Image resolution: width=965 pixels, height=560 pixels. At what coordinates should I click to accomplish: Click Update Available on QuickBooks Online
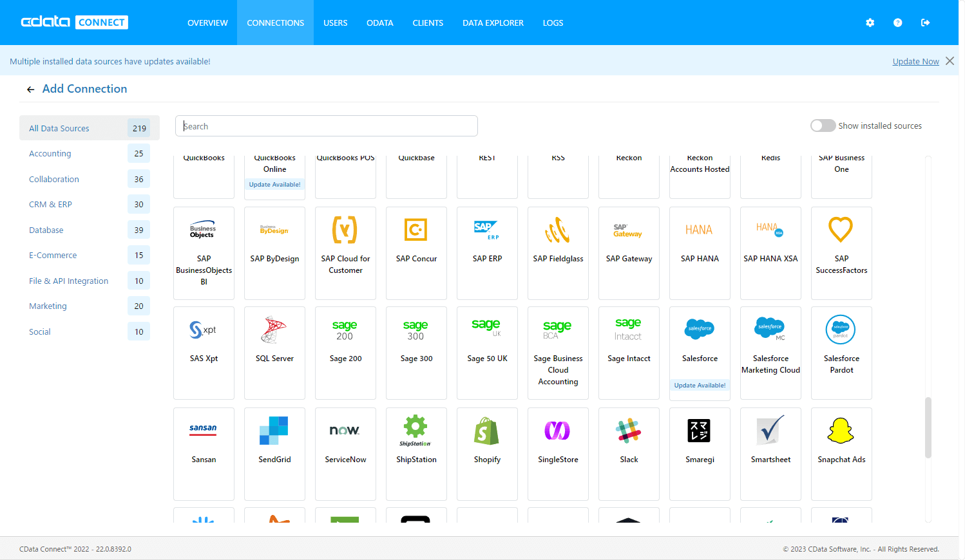[274, 183]
